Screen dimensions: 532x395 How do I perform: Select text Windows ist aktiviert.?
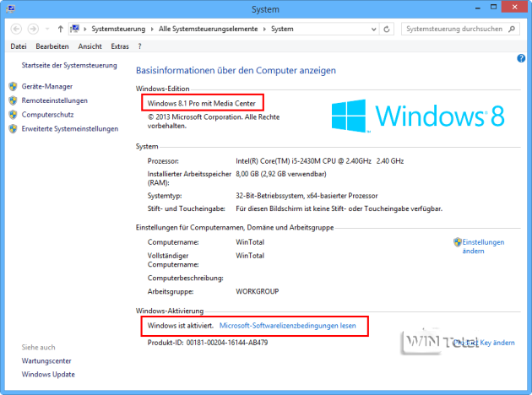[x=181, y=326]
